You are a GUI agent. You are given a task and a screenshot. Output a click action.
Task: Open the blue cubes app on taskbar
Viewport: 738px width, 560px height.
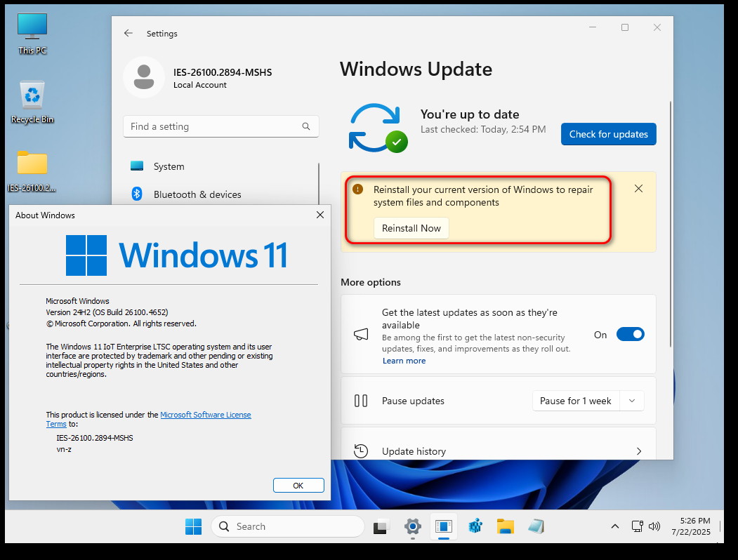475,526
